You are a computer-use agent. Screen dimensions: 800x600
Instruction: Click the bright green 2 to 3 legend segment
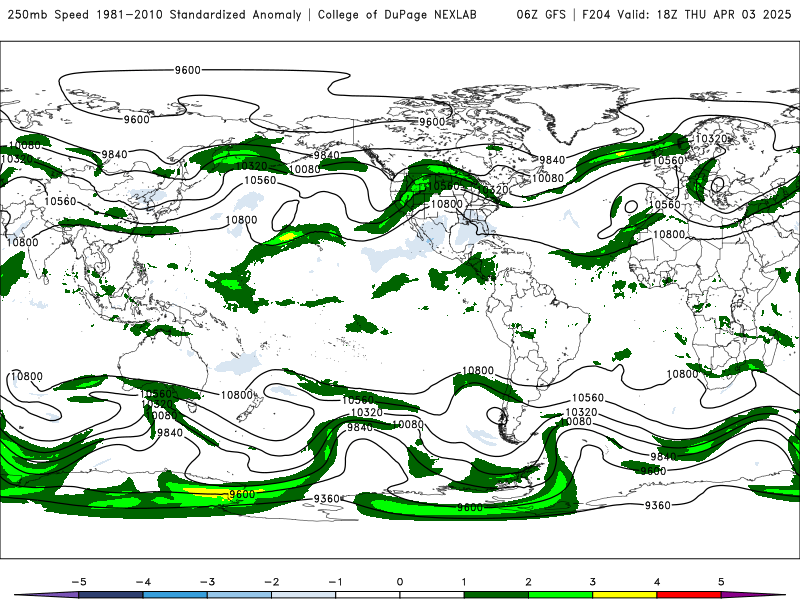560,595
